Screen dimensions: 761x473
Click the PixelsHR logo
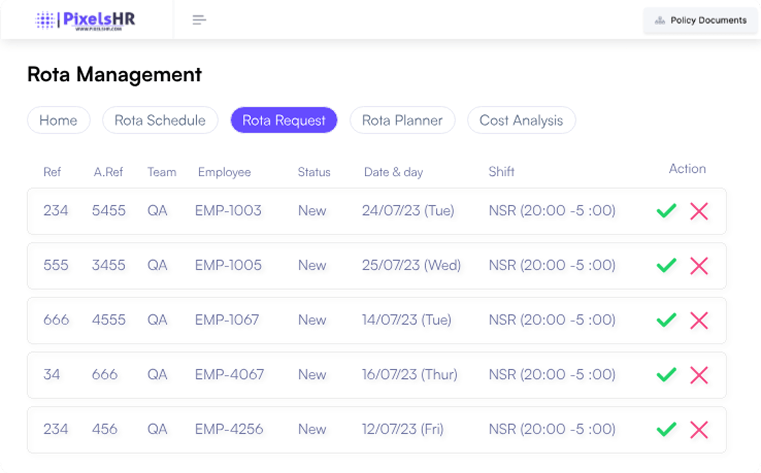(85, 20)
